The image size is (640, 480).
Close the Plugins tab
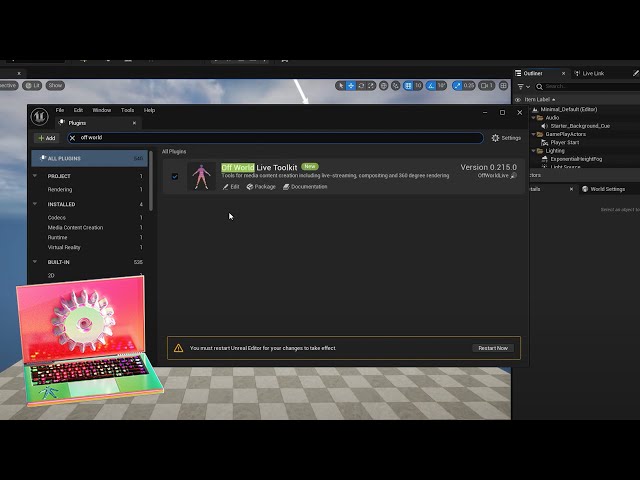point(134,123)
